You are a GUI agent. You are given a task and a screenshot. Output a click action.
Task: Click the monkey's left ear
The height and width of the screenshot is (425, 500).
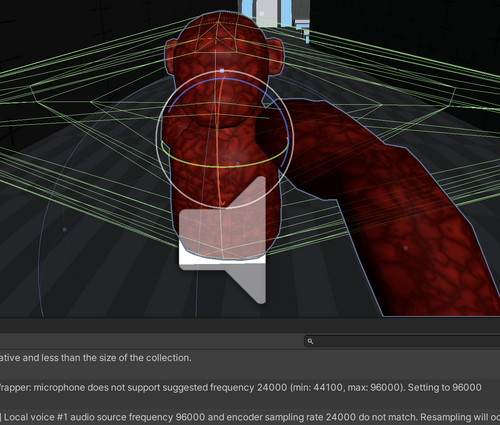pos(171,57)
